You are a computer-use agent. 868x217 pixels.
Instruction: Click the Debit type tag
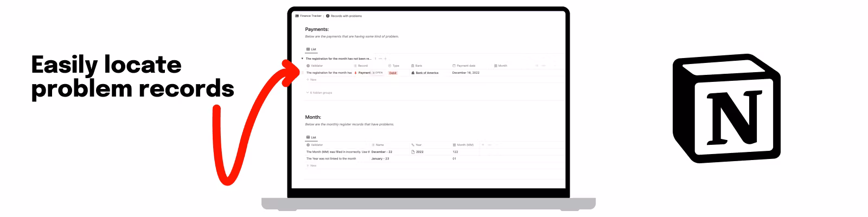coord(393,73)
